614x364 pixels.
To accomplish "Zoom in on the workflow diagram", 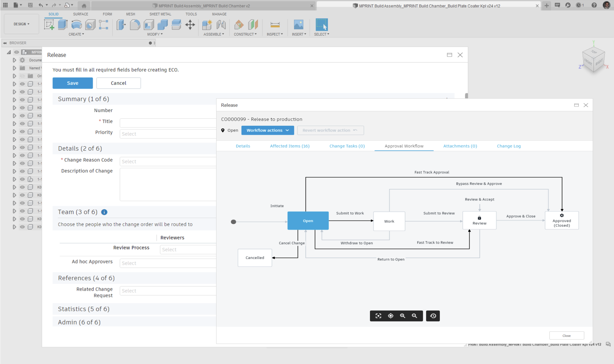I will pos(403,316).
